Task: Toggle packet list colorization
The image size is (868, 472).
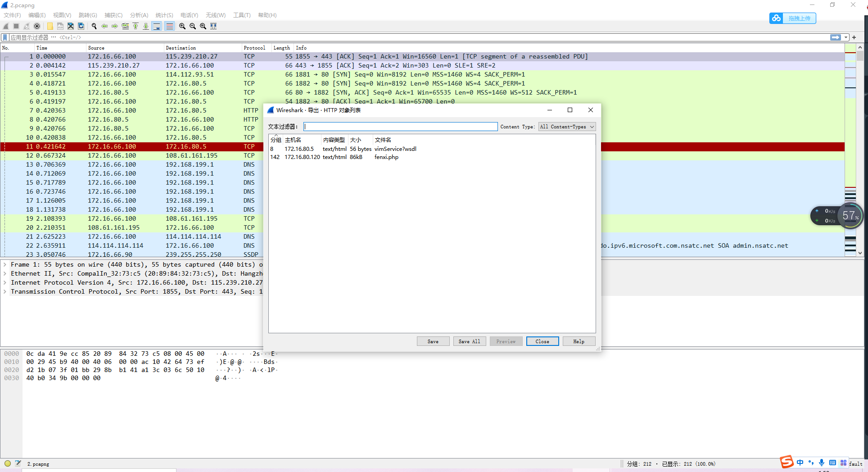Action: [169, 26]
